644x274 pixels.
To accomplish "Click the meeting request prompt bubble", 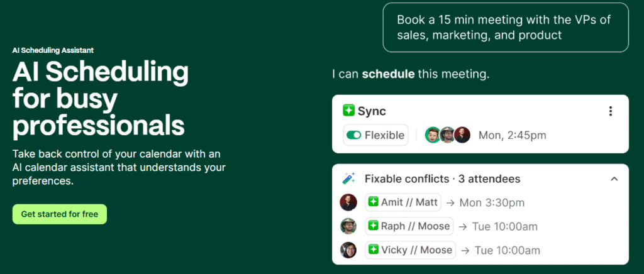I will click(x=505, y=28).
